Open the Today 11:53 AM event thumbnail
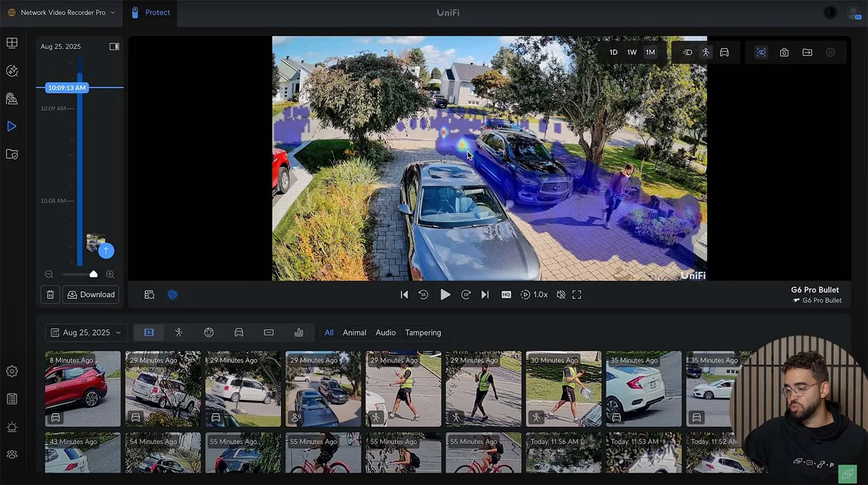This screenshot has width=868, height=485. click(x=644, y=453)
